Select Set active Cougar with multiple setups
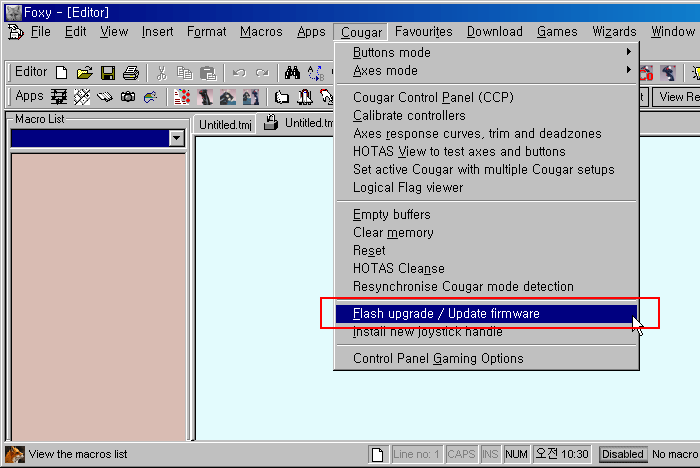Viewport: 700px width, 468px height. pyautogui.click(x=487, y=170)
